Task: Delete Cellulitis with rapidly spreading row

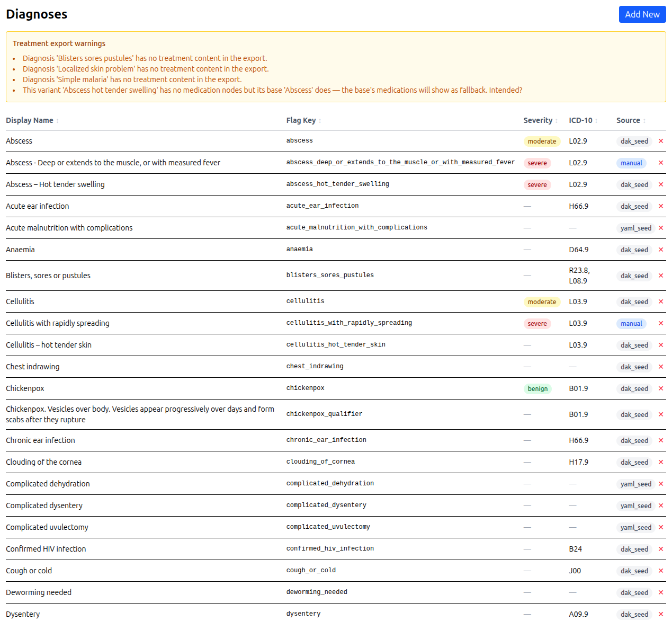Action: coord(661,323)
